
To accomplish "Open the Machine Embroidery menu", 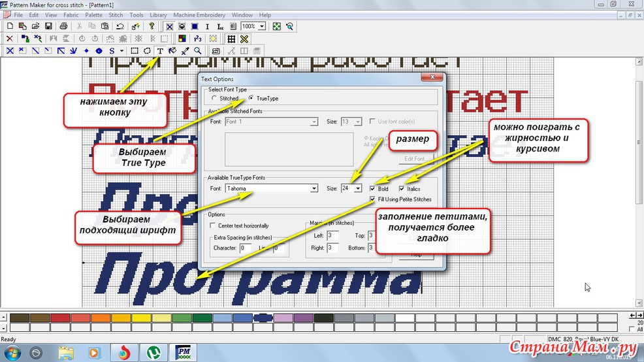I will [199, 15].
